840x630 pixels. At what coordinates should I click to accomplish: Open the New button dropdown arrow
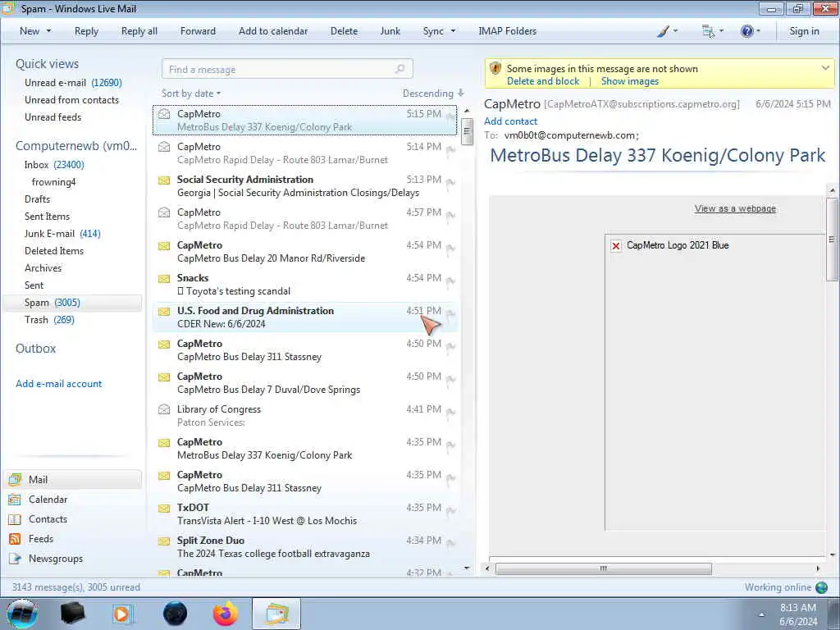tap(48, 31)
